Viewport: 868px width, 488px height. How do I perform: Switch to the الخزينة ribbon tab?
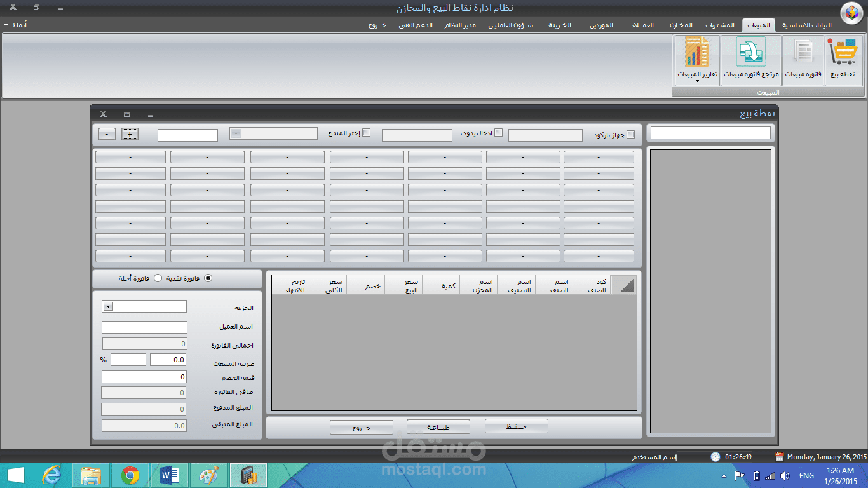pos(560,25)
